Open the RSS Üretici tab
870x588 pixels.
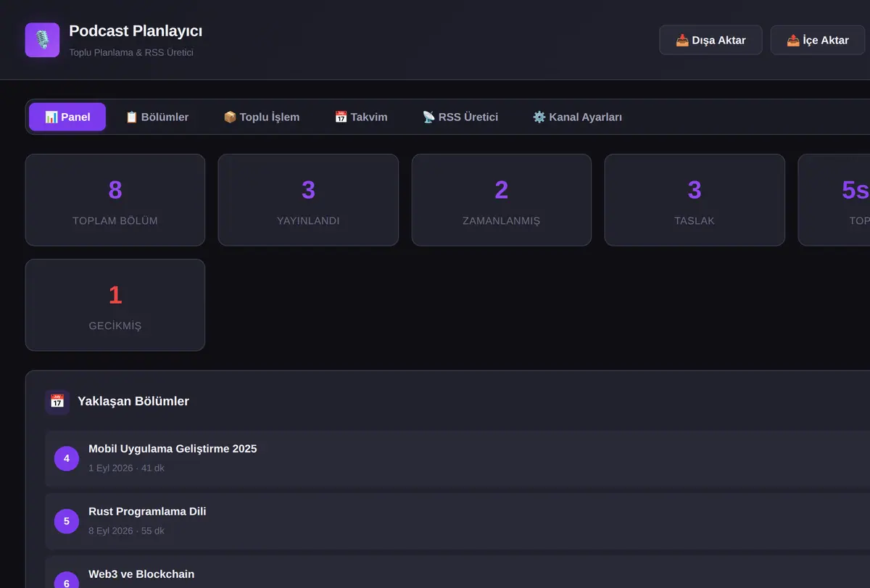[x=460, y=117]
